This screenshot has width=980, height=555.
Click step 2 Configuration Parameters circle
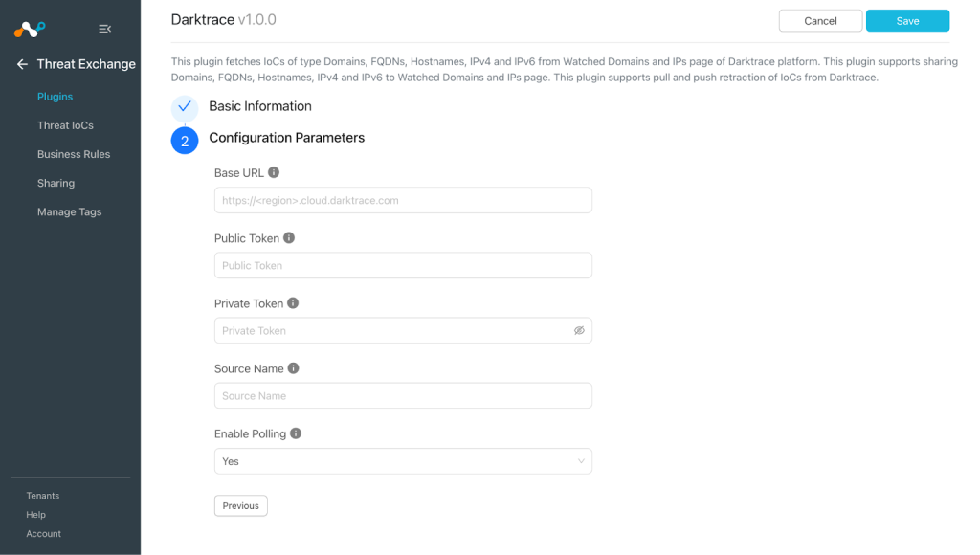(185, 141)
